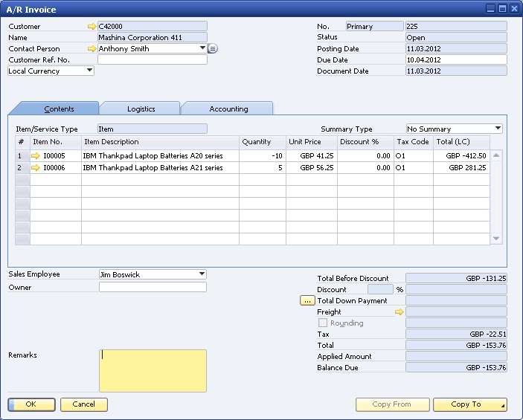Screen dimensions: 523x420
Task: Click the Primary series field
Action: tap(374, 26)
